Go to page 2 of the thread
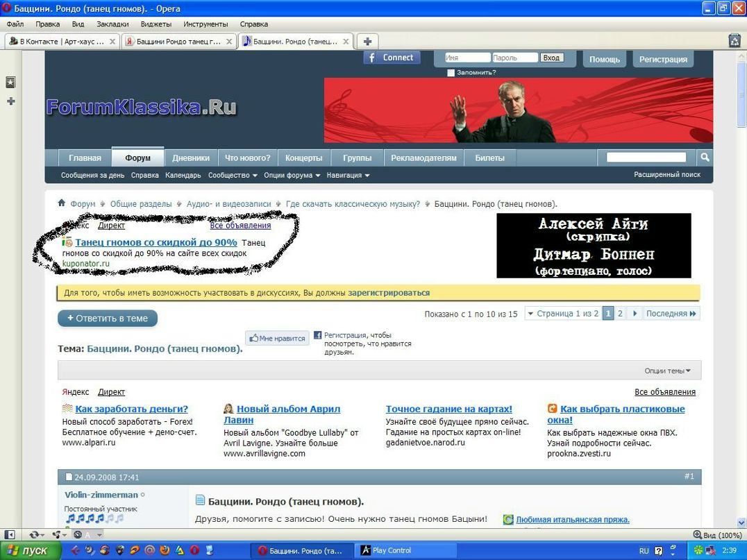Screen dimensions: 747x560 [620, 314]
